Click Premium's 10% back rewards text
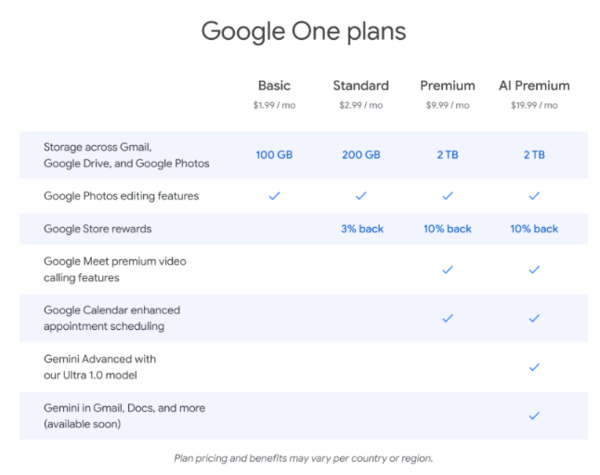 click(x=447, y=229)
